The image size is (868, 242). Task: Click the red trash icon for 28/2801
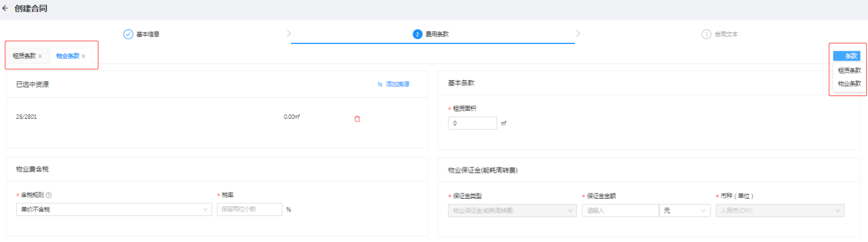coord(357,118)
